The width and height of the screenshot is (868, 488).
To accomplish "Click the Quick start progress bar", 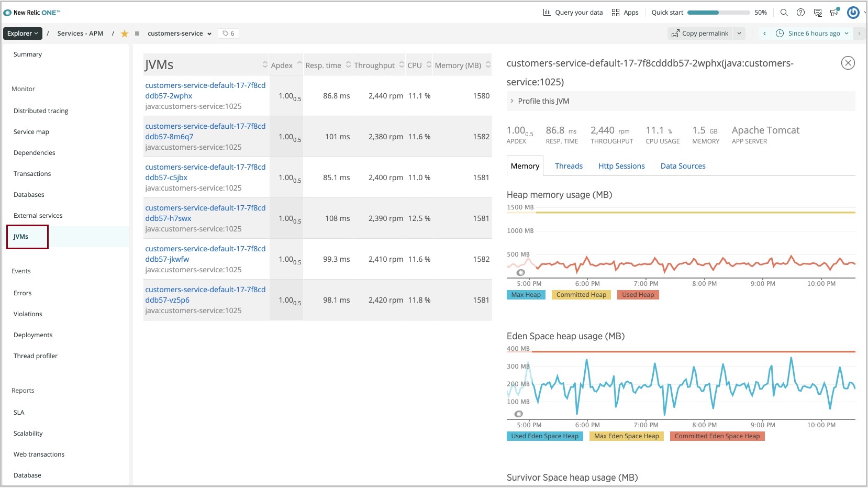I will pyautogui.click(x=718, y=13).
